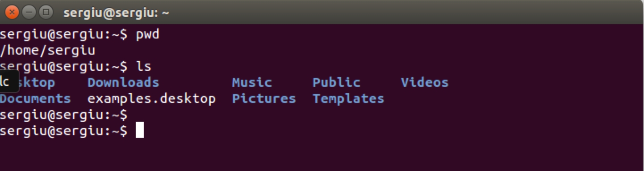Click the Downloads directory name
The width and height of the screenshot is (644, 171).
pyautogui.click(x=123, y=82)
